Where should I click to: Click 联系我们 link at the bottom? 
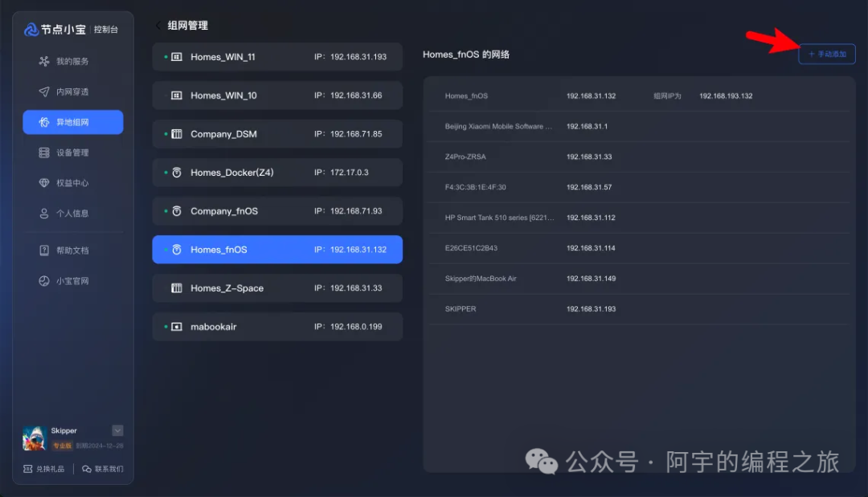[103, 469]
